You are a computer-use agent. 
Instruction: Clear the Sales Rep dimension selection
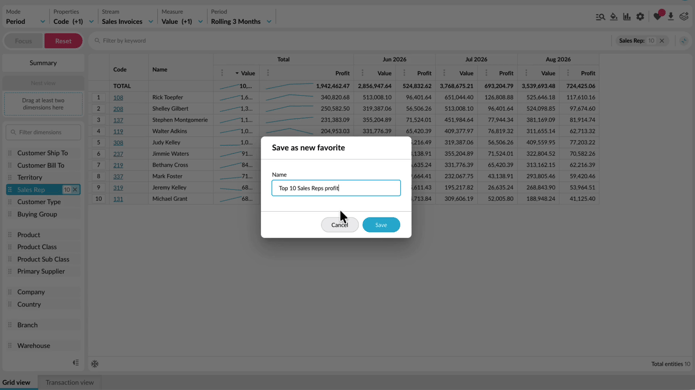(75, 190)
